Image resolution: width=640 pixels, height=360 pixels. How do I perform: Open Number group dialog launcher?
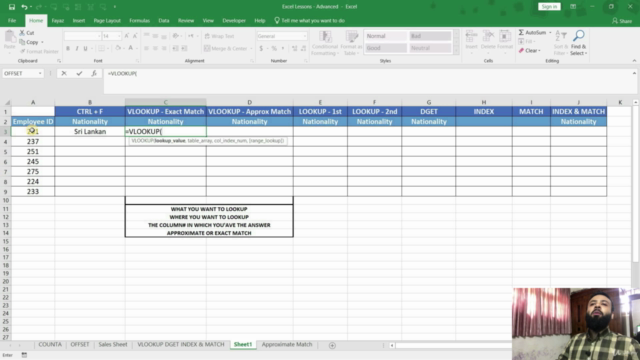point(305,61)
